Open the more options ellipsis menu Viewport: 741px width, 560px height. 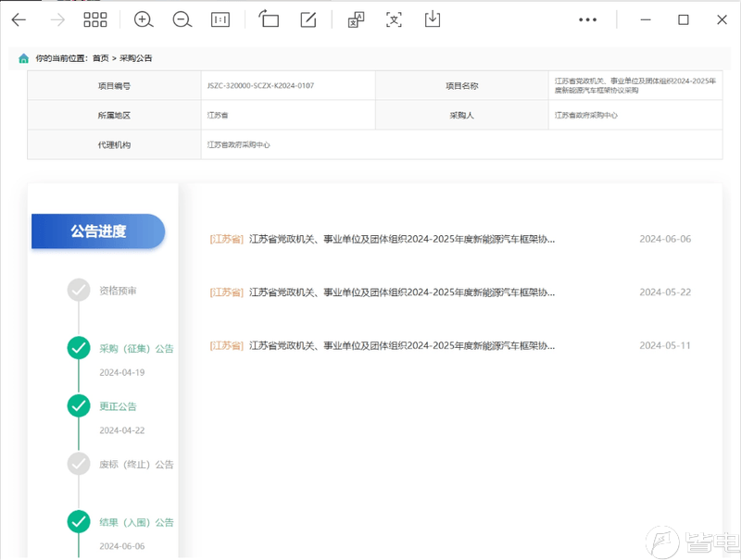pos(587,19)
